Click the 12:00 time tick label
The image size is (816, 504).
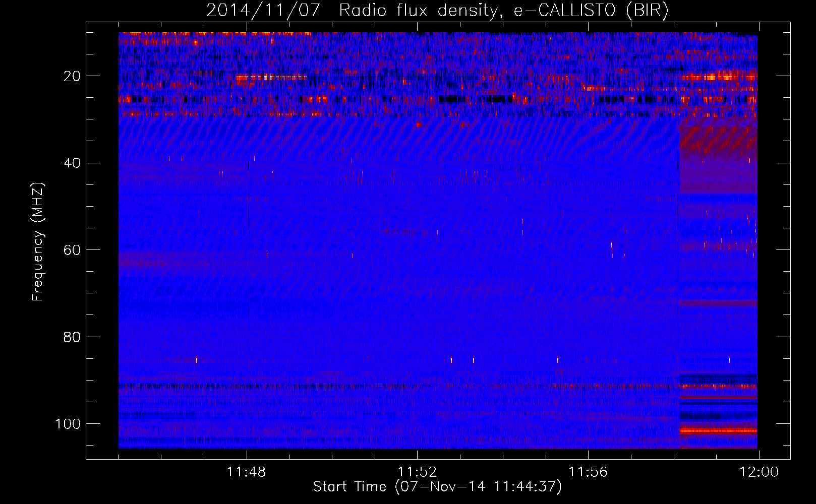[759, 472]
